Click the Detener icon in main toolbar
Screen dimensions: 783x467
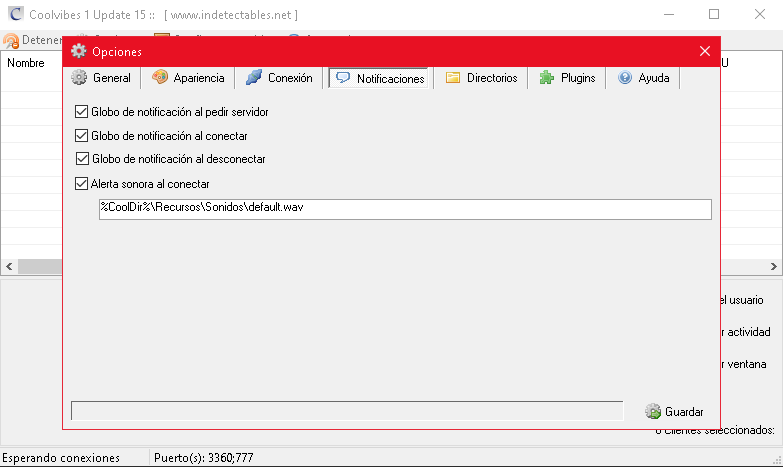11,41
